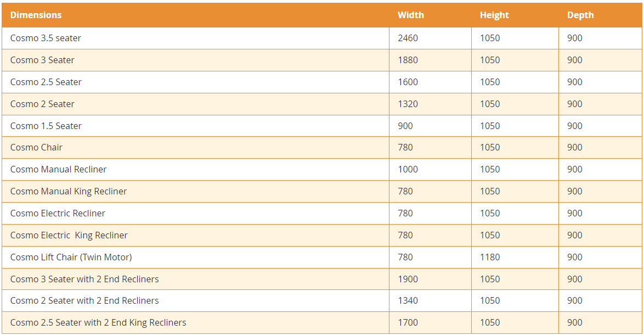Viewport: 644px width, 335px height.
Task: Select the Cosmo Manual Recliner row label
Action: tap(58, 169)
